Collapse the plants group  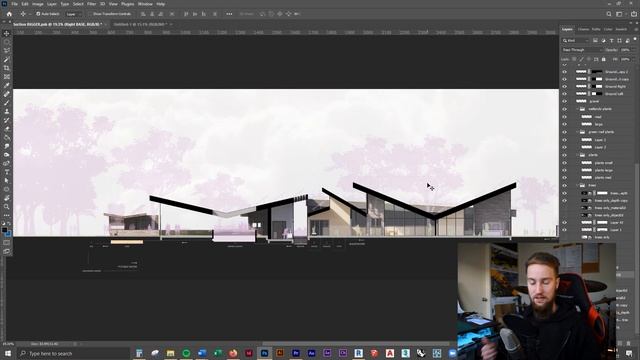[577, 155]
